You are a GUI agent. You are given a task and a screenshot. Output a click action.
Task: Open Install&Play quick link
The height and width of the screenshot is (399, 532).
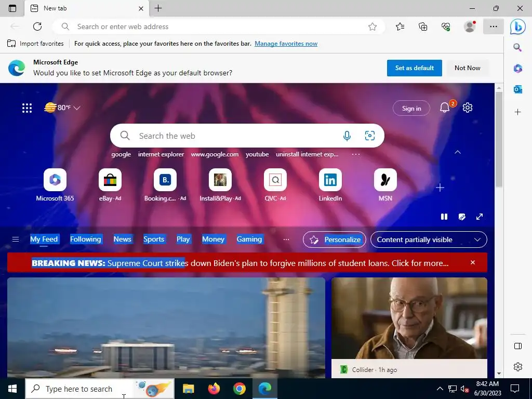(220, 185)
